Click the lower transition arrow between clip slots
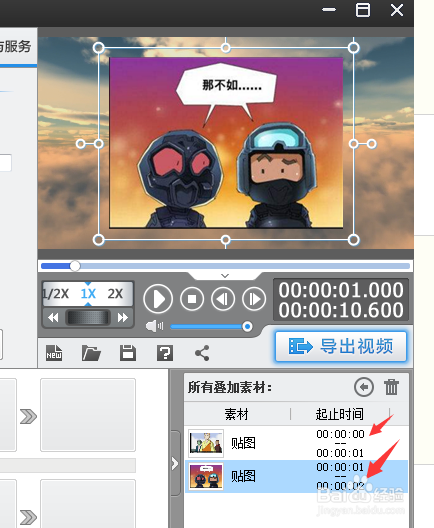The width and height of the screenshot is (434, 528). [x=28, y=517]
